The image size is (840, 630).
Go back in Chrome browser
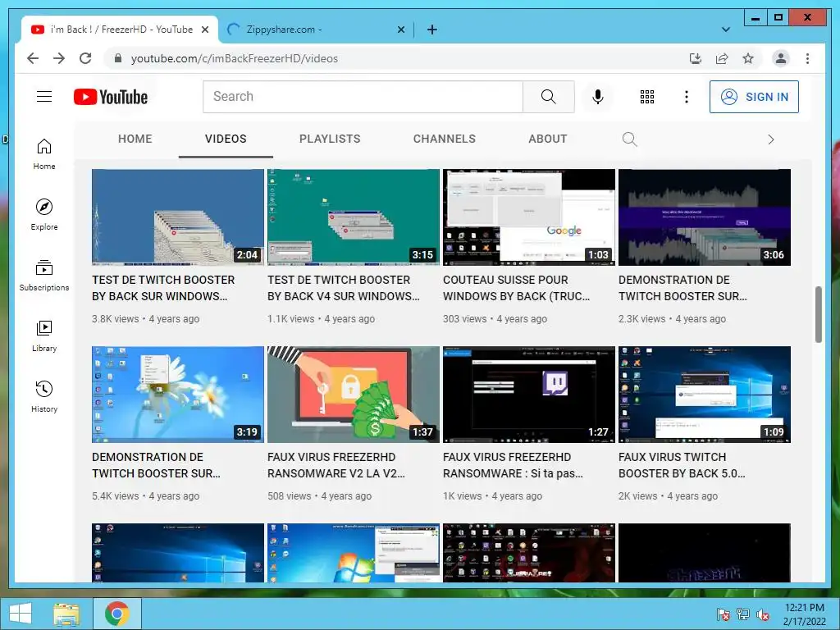tap(33, 58)
